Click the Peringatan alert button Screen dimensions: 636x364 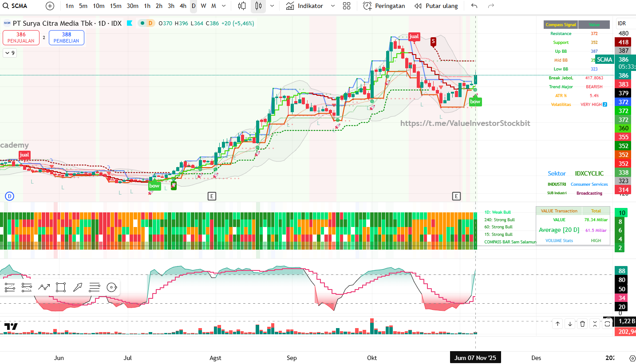click(x=384, y=6)
